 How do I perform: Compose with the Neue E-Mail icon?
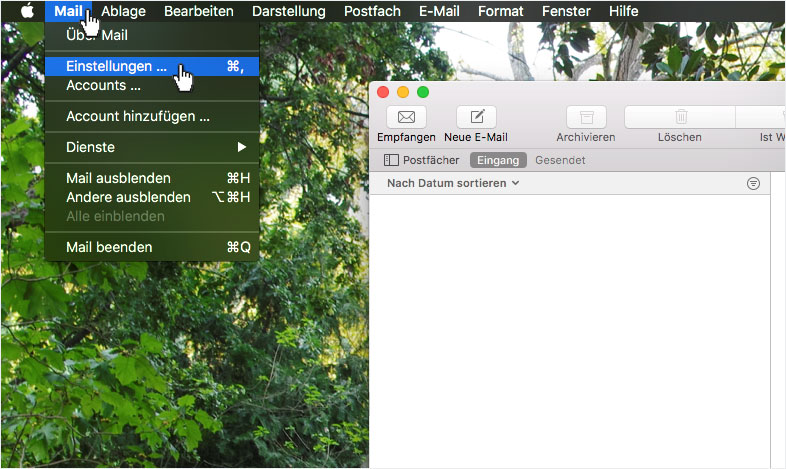pyautogui.click(x=476, y=117)
